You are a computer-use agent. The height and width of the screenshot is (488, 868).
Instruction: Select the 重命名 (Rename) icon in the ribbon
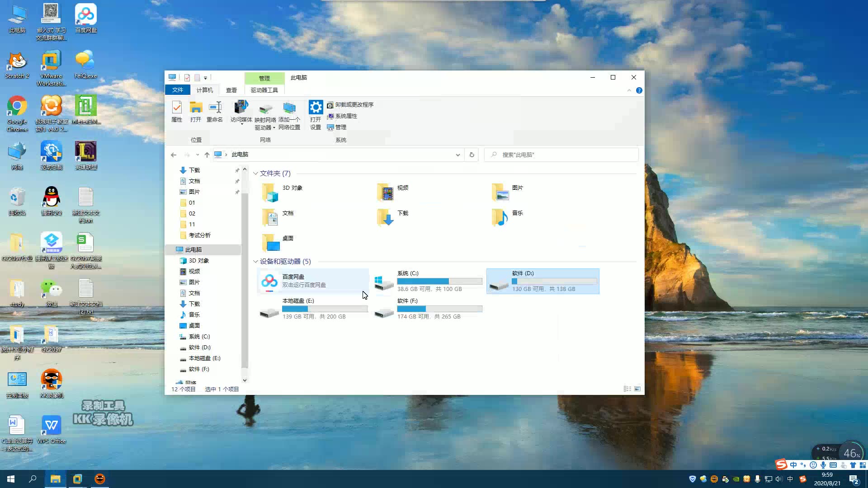215,112
